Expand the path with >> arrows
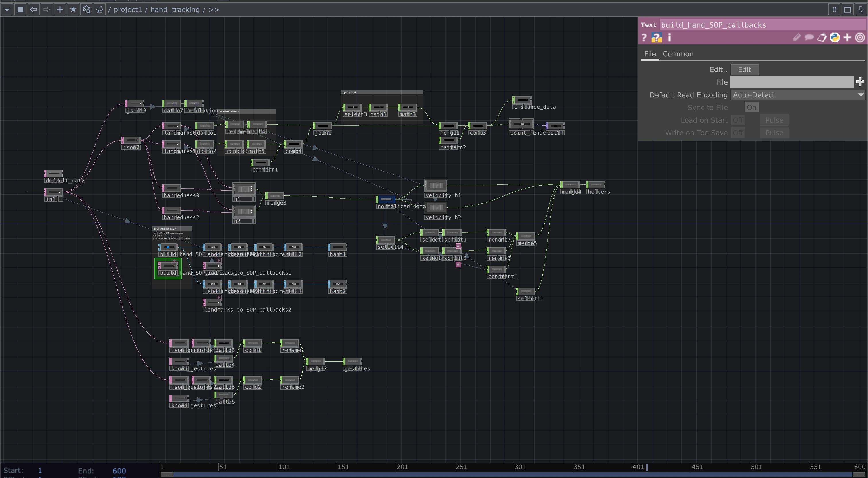Image resolution: width=868 pixels, height=478 pixels. tap(214, 10)
